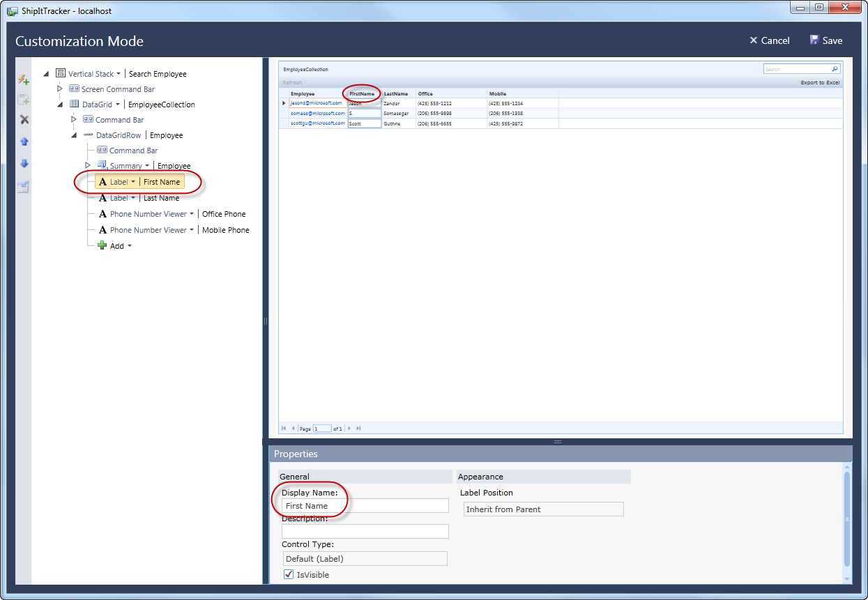Click the Edit Screen icon at sidebar bottom

coord(23,186)
